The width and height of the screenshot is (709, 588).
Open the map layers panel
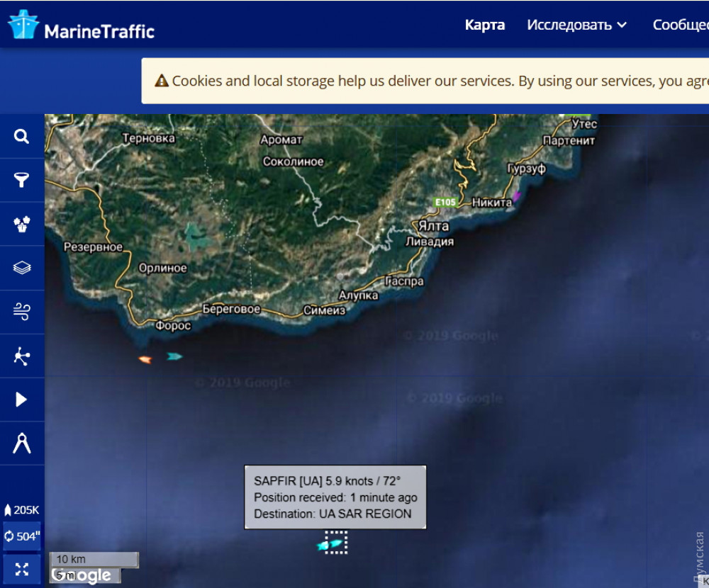22,268
